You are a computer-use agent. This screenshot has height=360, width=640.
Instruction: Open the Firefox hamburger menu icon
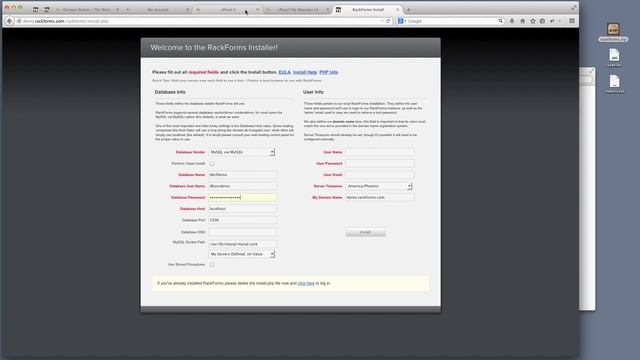coord(572,21)
